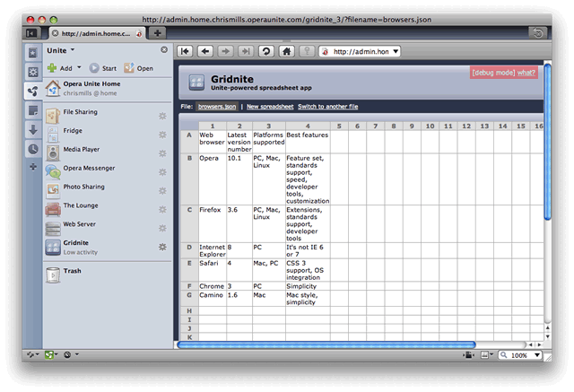Go to the Home page button
574x392 pixels.
click(287, 51)
